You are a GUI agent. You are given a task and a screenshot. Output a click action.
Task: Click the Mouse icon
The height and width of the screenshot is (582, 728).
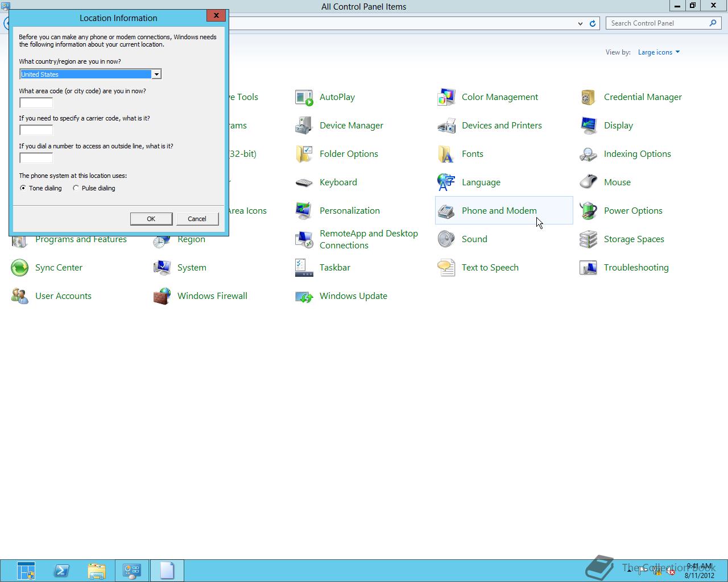(589, 182)
